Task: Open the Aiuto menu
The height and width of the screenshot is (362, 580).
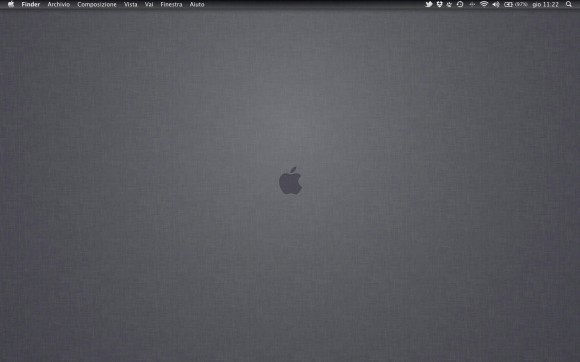Action: point(197,4)
